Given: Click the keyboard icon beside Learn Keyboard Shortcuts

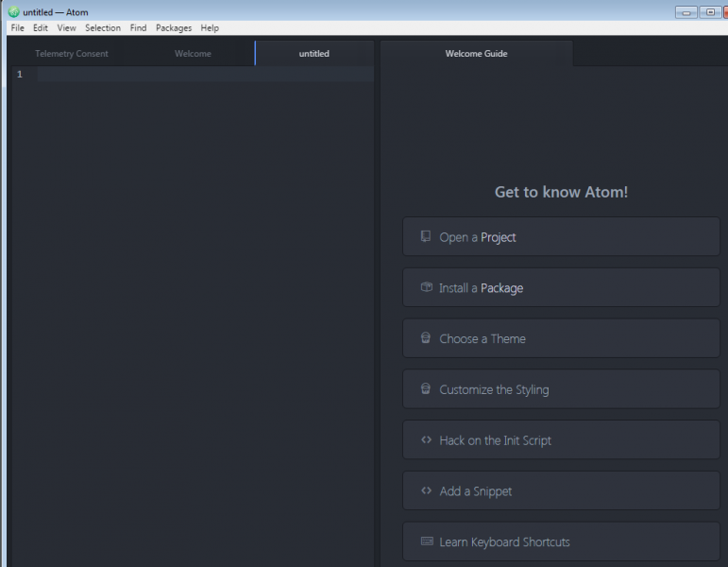Looking at the screenshot, I should click(x=427, y=541).
